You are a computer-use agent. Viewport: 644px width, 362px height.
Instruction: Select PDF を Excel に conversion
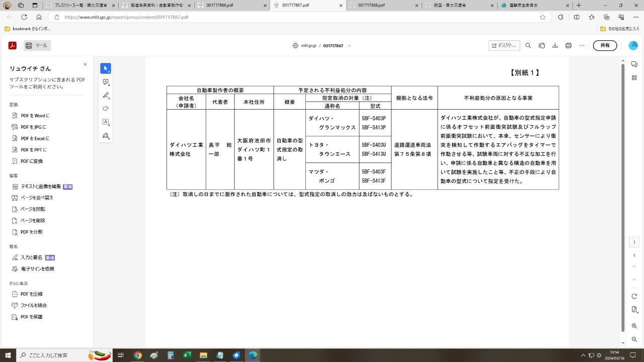tap(31, 138)
